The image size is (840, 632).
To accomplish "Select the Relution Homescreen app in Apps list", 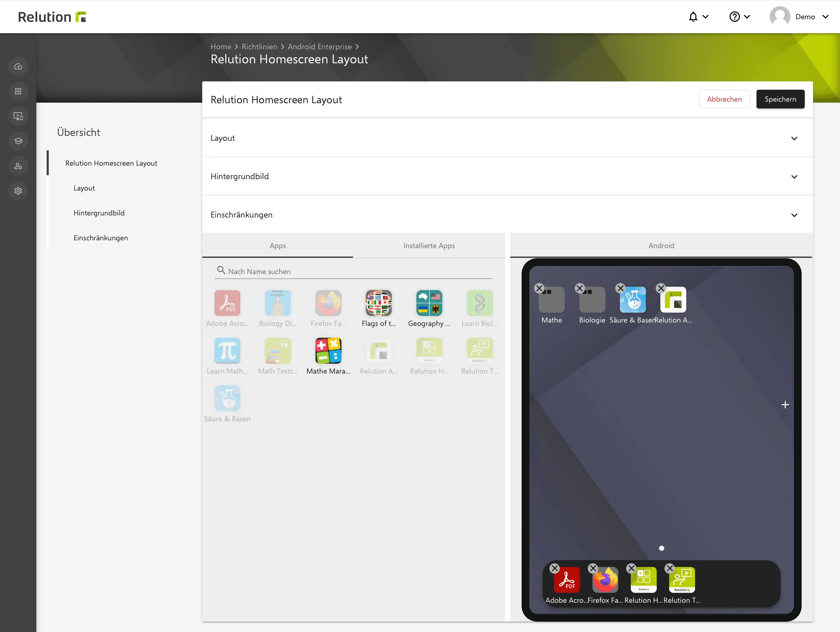I will click(429, 350).
